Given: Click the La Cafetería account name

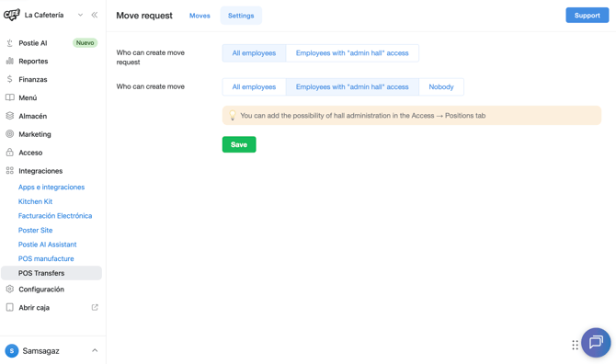Looking at the screenshot, I should (x=44, y=15).
